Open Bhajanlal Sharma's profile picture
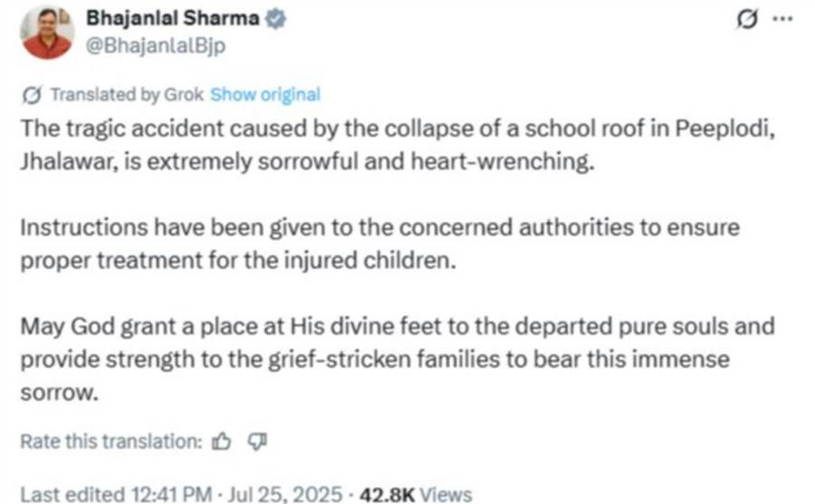Screen dimensions: 815x504 pyautogui.click(x=47, y=33)
